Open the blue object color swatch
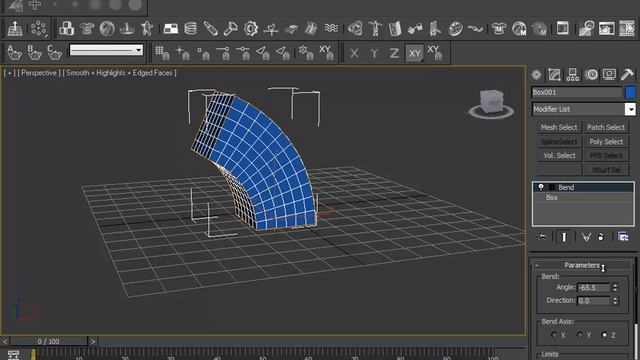This screenshot has width=640, height=360. click(x=630, y=93)
